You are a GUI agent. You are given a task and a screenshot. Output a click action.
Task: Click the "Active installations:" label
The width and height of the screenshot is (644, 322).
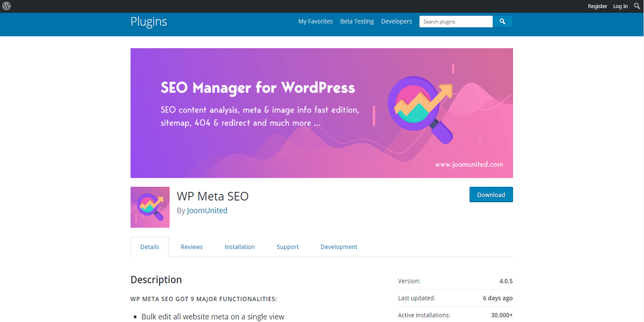424,315
